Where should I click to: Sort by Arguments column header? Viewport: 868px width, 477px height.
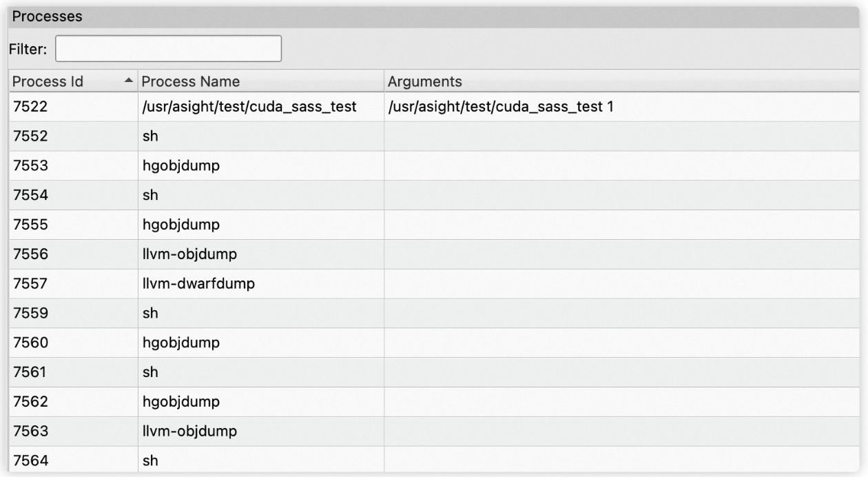[x=621, y=81]
